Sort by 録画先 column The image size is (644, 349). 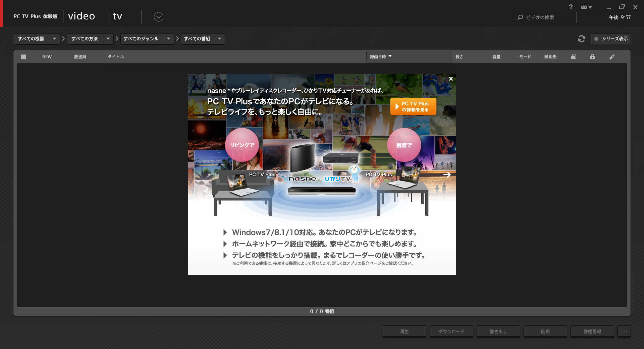click(x=550, y=57)
